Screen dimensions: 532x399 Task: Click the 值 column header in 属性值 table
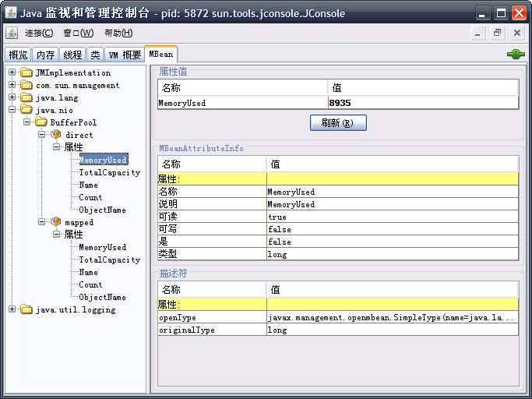[423, 88]
